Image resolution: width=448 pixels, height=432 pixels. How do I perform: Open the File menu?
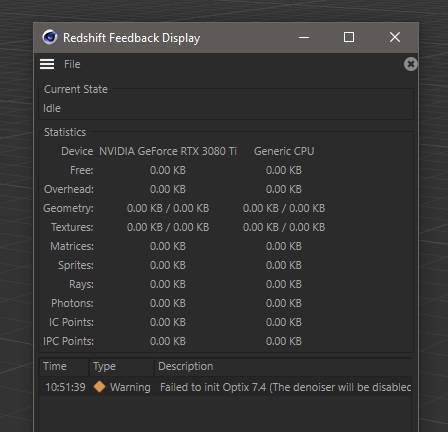pos(72,64)
